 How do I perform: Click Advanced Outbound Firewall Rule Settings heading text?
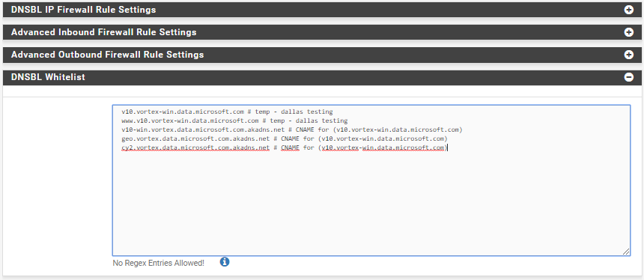click(107, 55)
